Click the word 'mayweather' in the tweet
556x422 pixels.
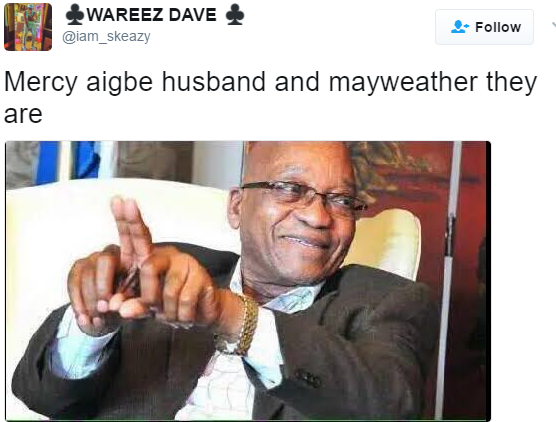(403, 83)
